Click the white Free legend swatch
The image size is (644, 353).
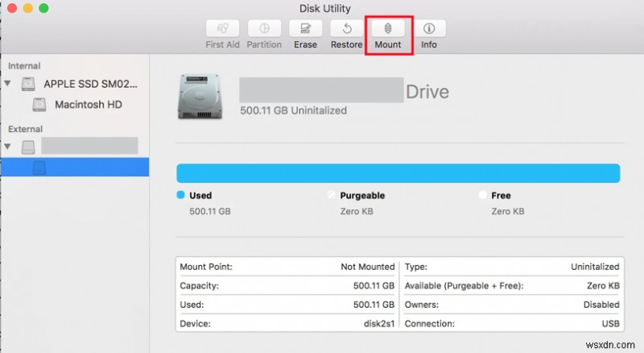point(482,195)
